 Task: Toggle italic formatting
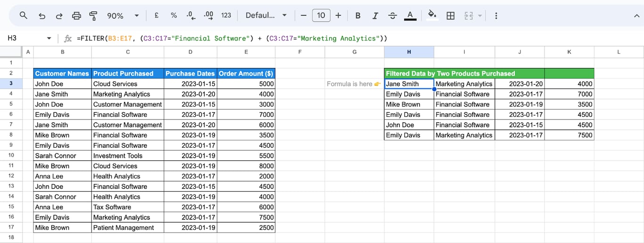(375, 16)
